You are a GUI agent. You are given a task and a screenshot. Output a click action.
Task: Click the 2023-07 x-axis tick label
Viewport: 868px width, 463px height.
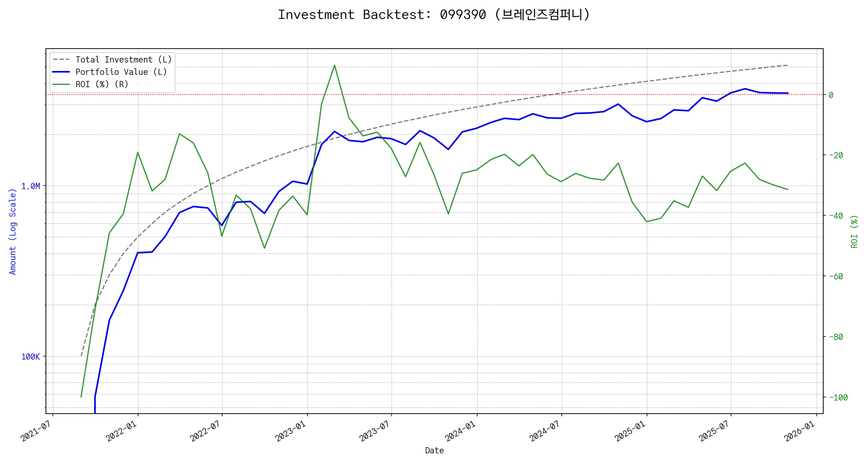tap(374, 431)
